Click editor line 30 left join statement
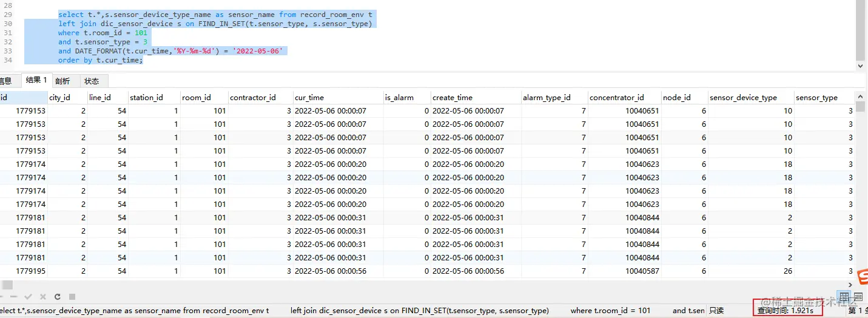Screen dimensions: 868x318 point(215,24)
